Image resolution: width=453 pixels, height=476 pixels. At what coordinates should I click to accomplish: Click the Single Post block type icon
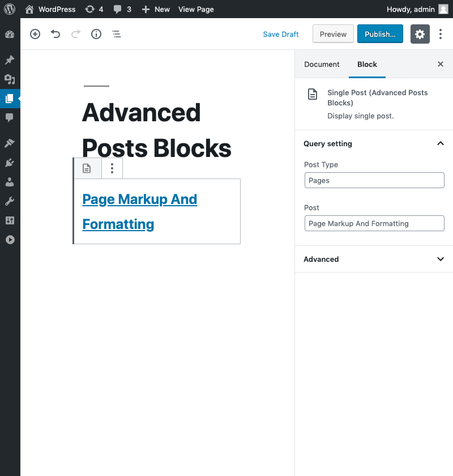pyautogui.click(x=87, y=168)
